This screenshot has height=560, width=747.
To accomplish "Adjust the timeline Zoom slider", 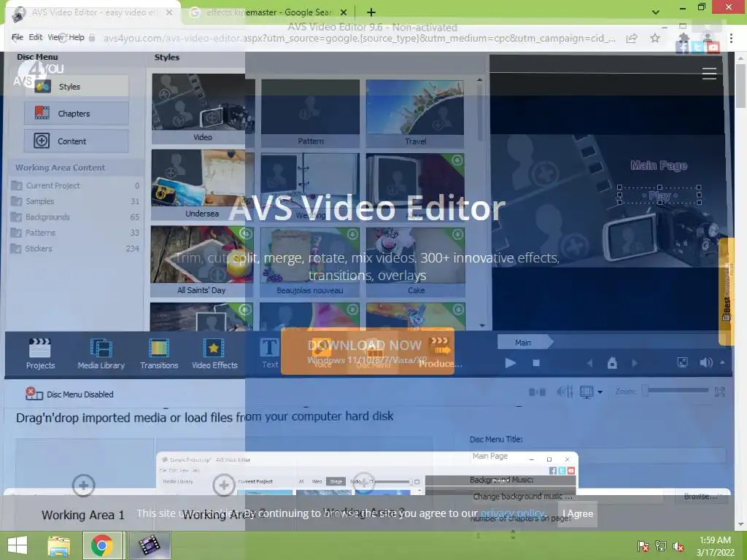I will pyautogui.click(x=675, y=391).
